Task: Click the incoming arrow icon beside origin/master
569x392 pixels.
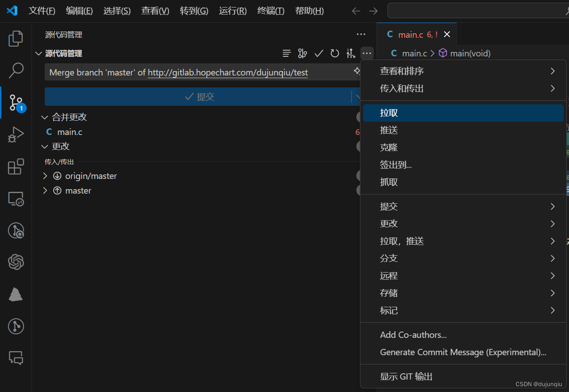Action: click(57, 176)
